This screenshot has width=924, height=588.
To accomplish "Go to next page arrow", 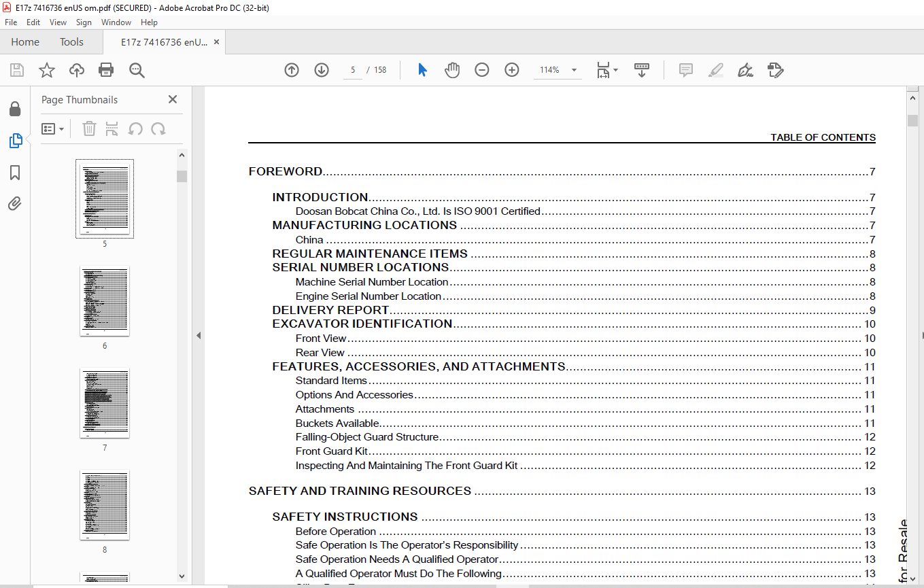I will click(x=322, y=70).
